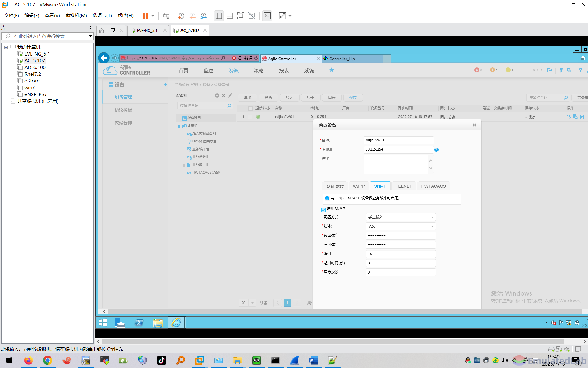Click the 端口 input field with 161
The height and width of the screenshot is (368, 588).
(x=401, y=254)
